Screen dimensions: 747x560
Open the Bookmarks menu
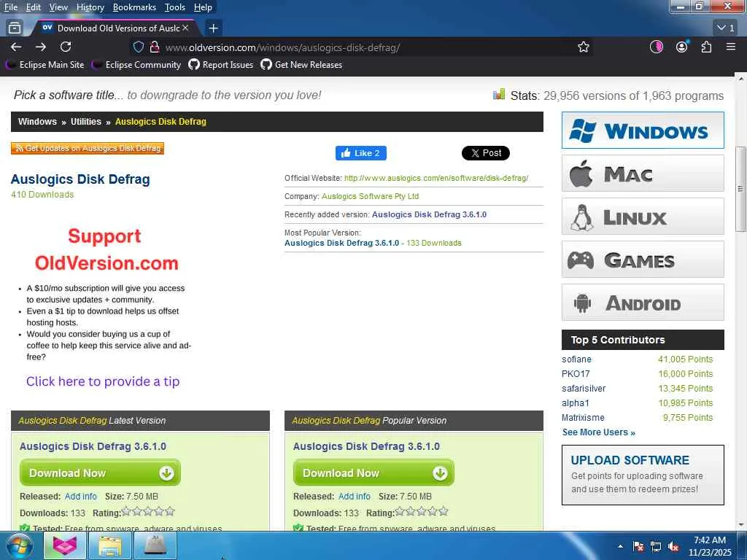click(134, 7)
